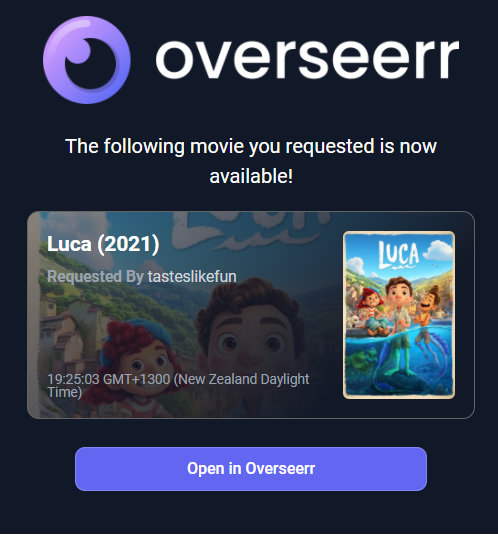498x536 pixels.
Task: Click the Open in Overseerr button
Action: [x=251, y=469]
